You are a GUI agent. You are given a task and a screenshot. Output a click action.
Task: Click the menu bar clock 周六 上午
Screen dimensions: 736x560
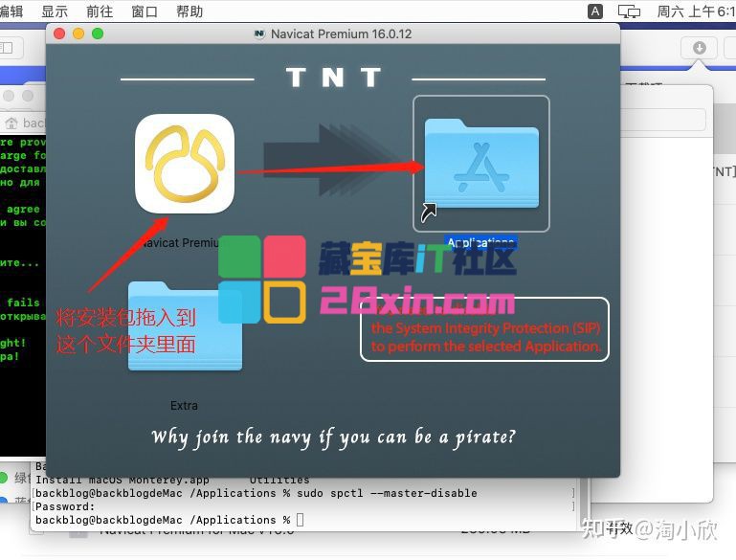(x=696, y=11)
